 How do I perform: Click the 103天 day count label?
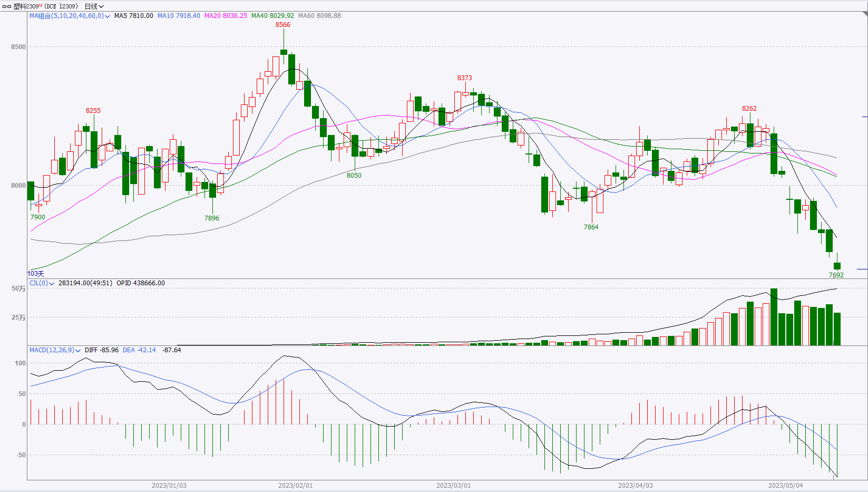[x=36, y=274]
